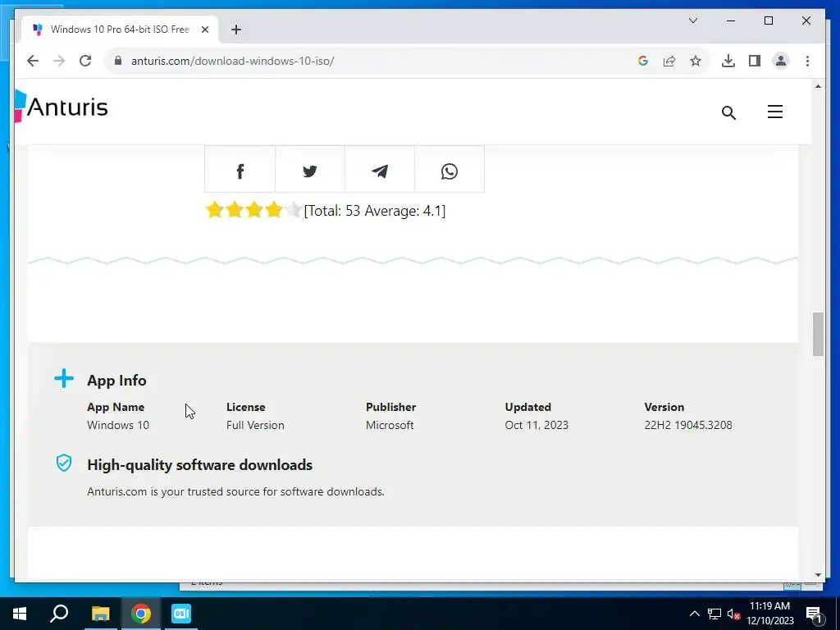Screen dimensions: 840x630
Task: Open a new browser tab
Action: click(236, 30)
